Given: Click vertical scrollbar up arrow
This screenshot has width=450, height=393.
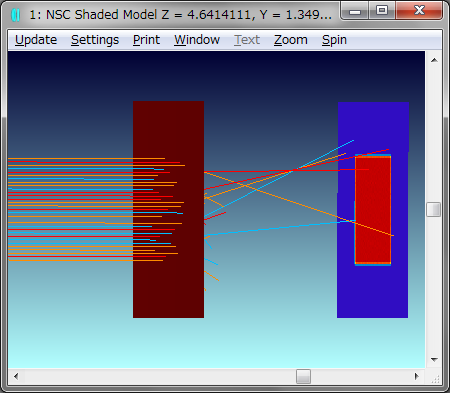Looking at the screenshot, I should (x=434, y=60).
